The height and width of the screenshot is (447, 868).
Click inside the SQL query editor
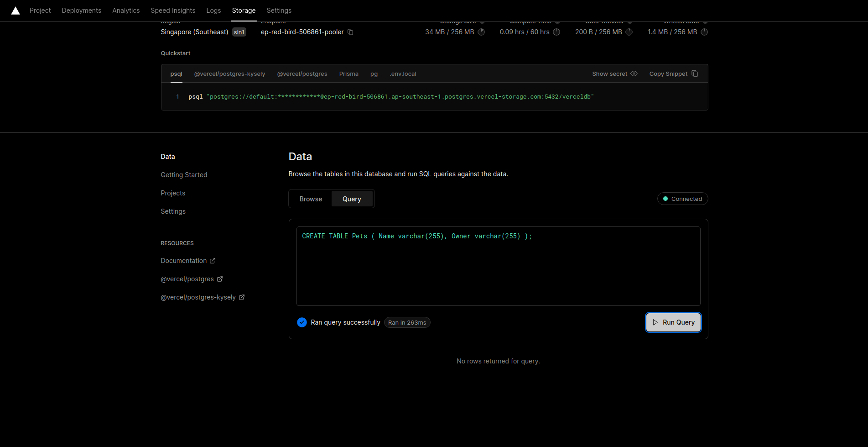(498, 266)
